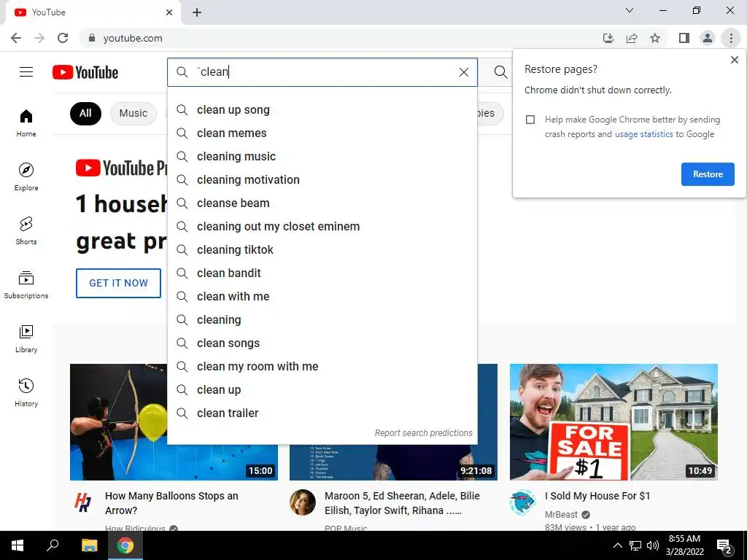The width and height of the screenshot is (747, 560).
Task: Open Shorts in sidebar
Action: pos(26,231)
